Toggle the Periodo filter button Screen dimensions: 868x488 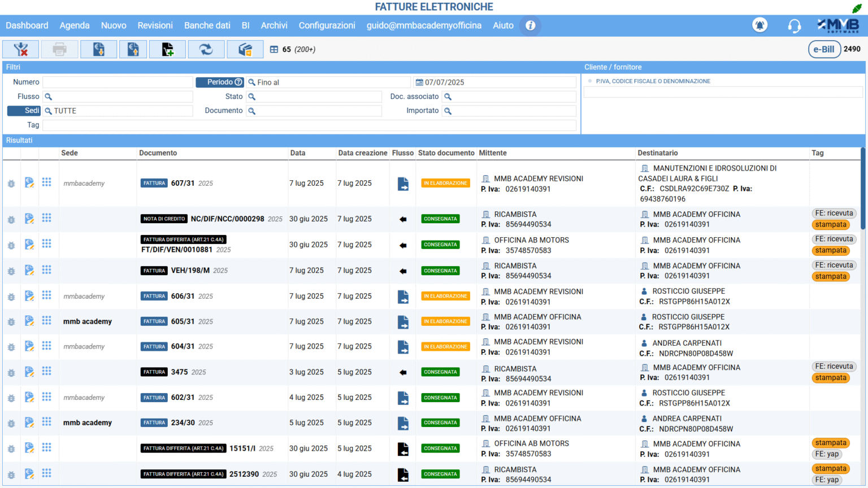coord(219,82)
